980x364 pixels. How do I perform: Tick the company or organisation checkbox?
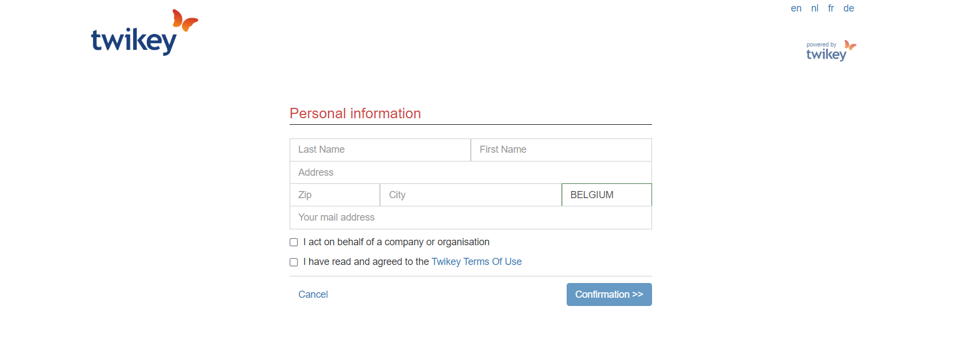click(294, 242)
